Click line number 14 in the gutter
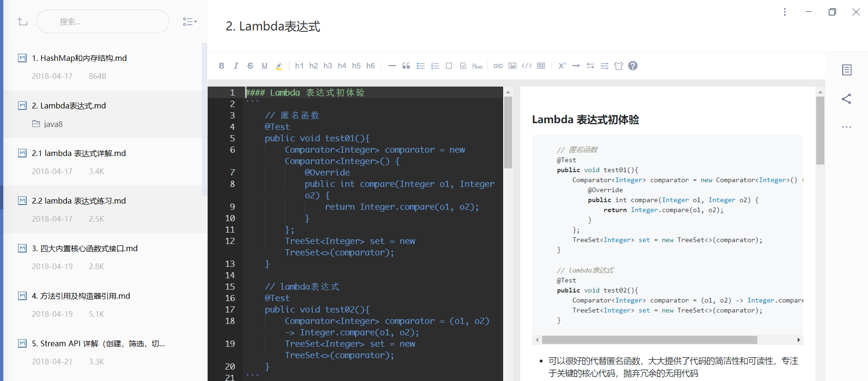Image resolution: width=868 pixels, height=381 pixels. 230,275
